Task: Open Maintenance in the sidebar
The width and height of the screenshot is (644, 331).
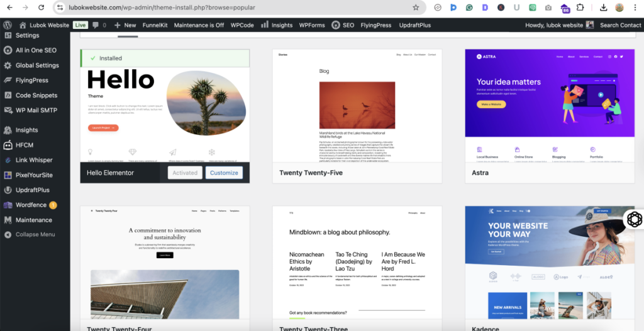Action: (35, 220)
